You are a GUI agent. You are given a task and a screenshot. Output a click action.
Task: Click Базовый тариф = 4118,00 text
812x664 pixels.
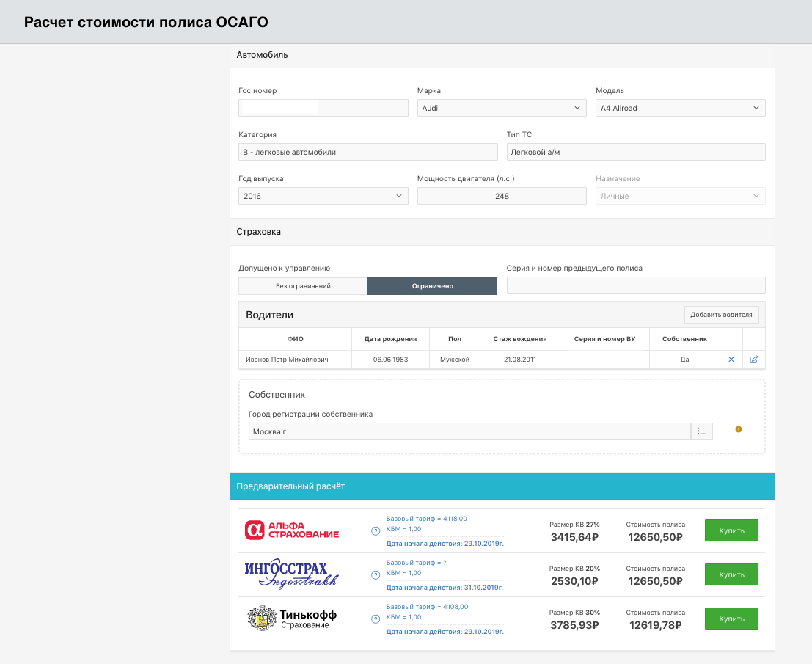pyautogui.click(x=427, y=519)
